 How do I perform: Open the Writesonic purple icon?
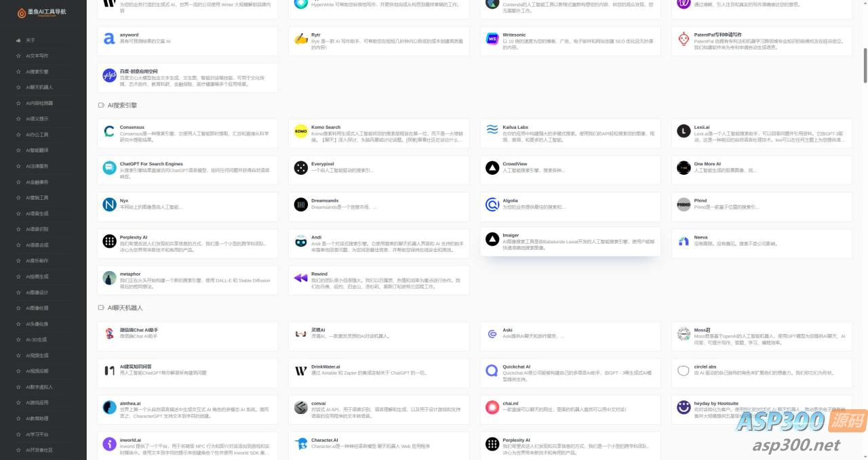point(492,39)
